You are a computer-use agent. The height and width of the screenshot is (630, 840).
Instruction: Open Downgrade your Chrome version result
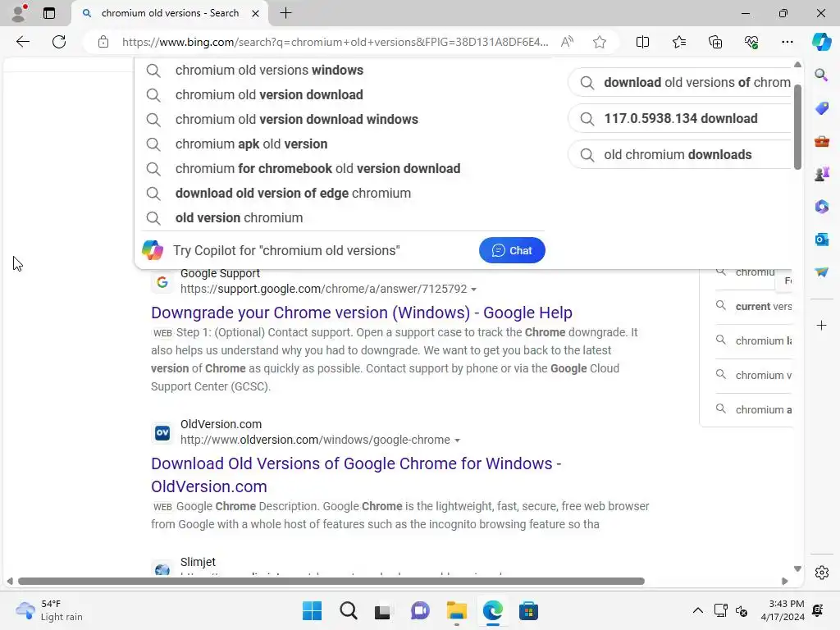pos(362,313)
